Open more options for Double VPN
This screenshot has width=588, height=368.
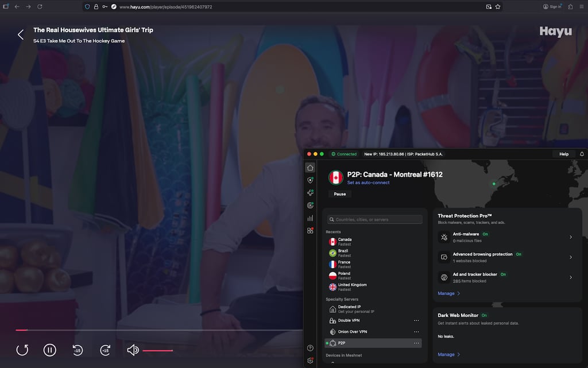click(x=416, y=320)
